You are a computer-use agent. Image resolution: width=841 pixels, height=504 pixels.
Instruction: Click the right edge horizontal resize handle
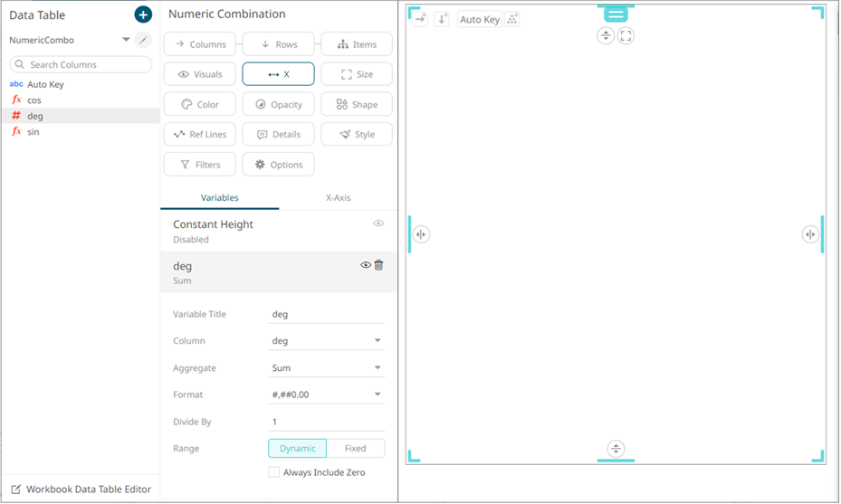pyautogui.click(x=810, y=234)
